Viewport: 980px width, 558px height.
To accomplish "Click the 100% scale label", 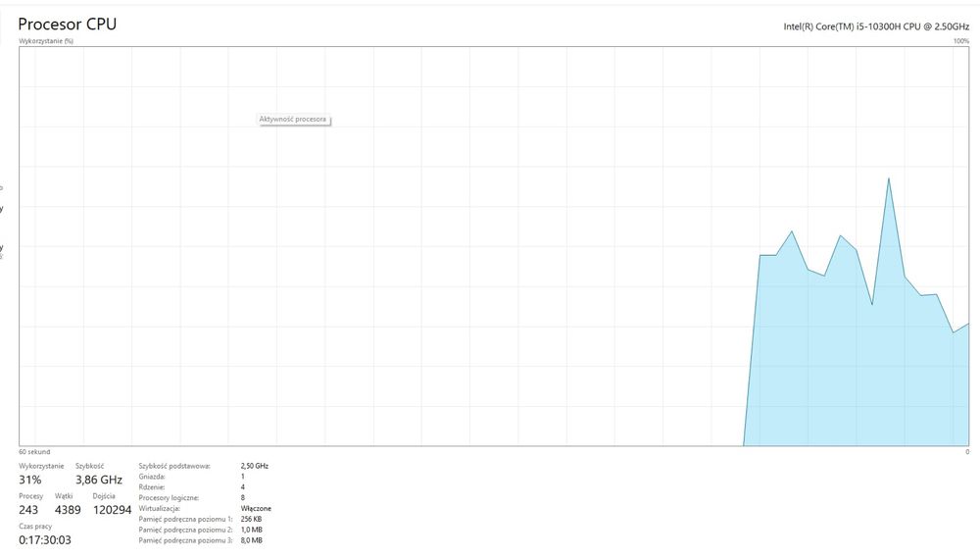I will (x=961, y=41).
